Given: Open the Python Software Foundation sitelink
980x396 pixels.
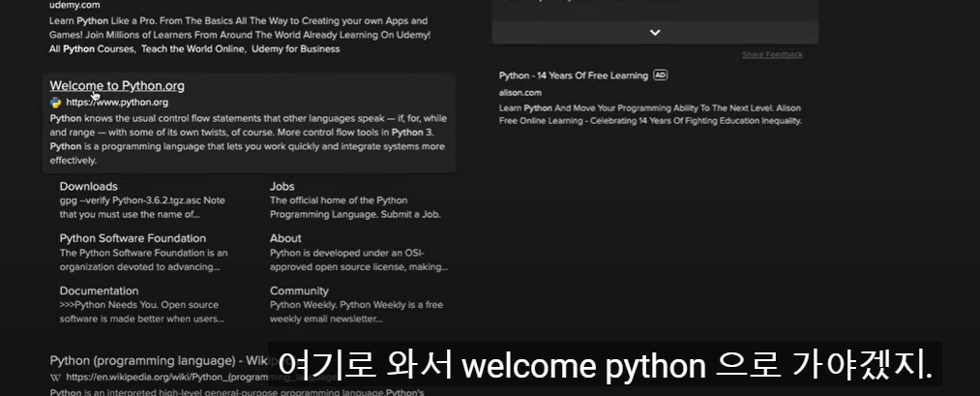Looking at the screenshot, I should tap(133, 238).
